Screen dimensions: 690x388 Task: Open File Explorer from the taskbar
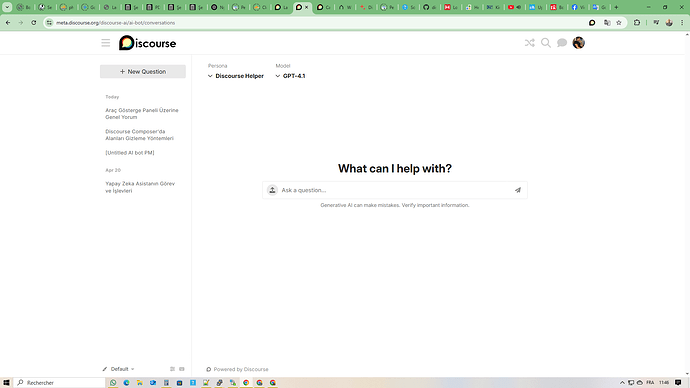coord(139,383)
